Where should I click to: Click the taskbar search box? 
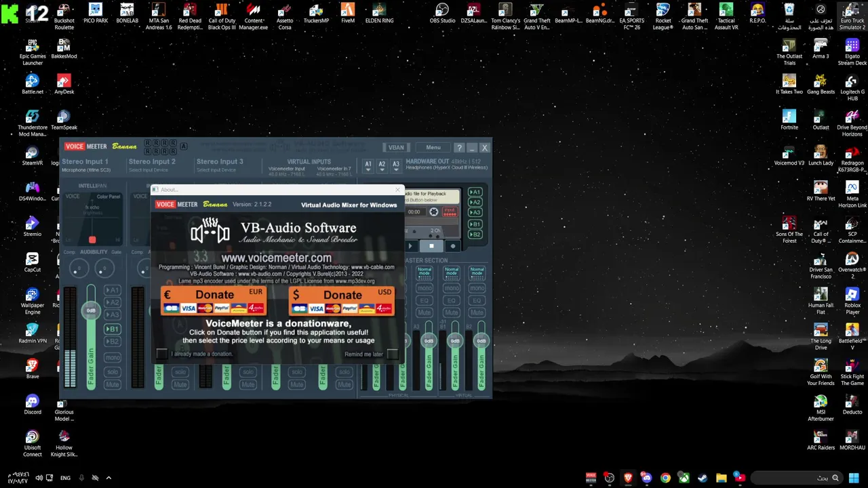(797, 478)
